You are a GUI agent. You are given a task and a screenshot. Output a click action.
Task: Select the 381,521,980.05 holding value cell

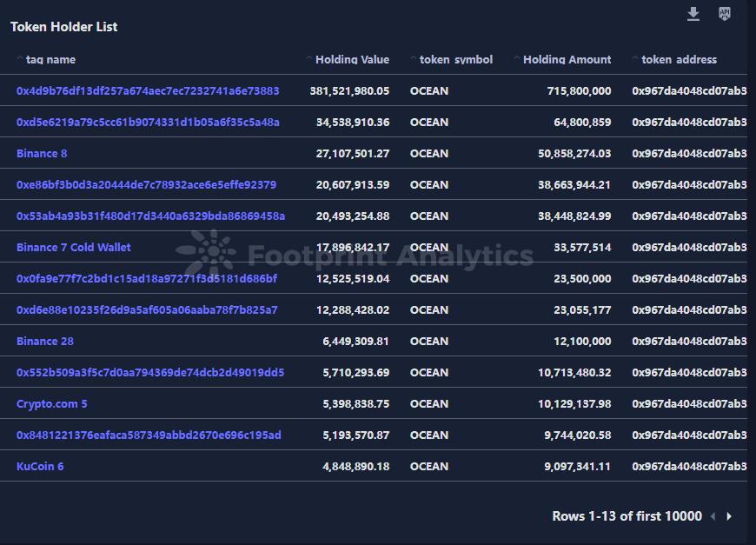tap(349, 91)
